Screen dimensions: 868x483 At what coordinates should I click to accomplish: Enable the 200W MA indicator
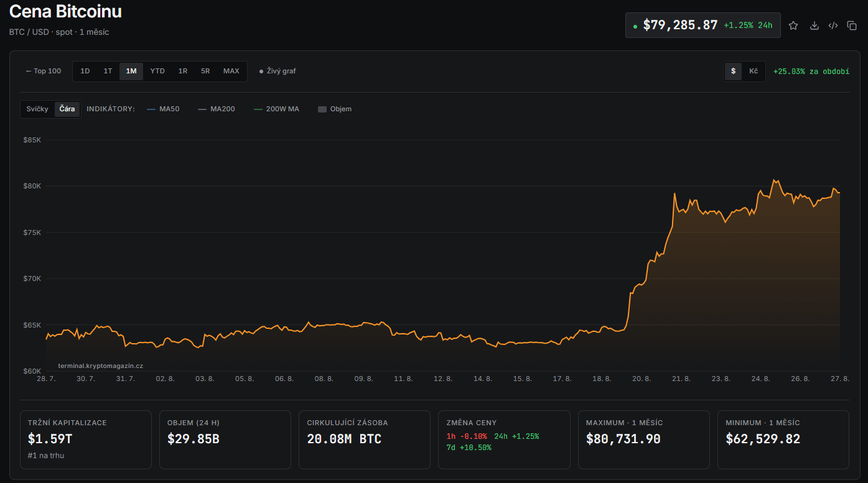click(277, 109)
